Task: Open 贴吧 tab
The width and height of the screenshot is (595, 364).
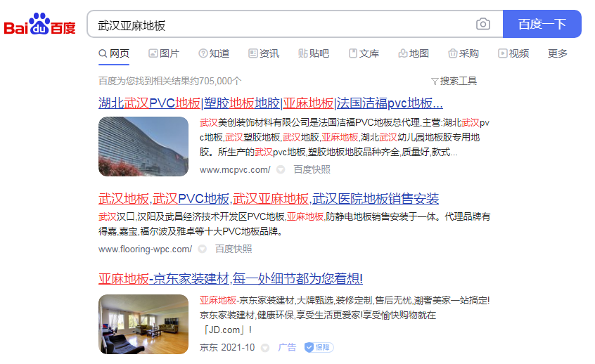Action: 314,53
